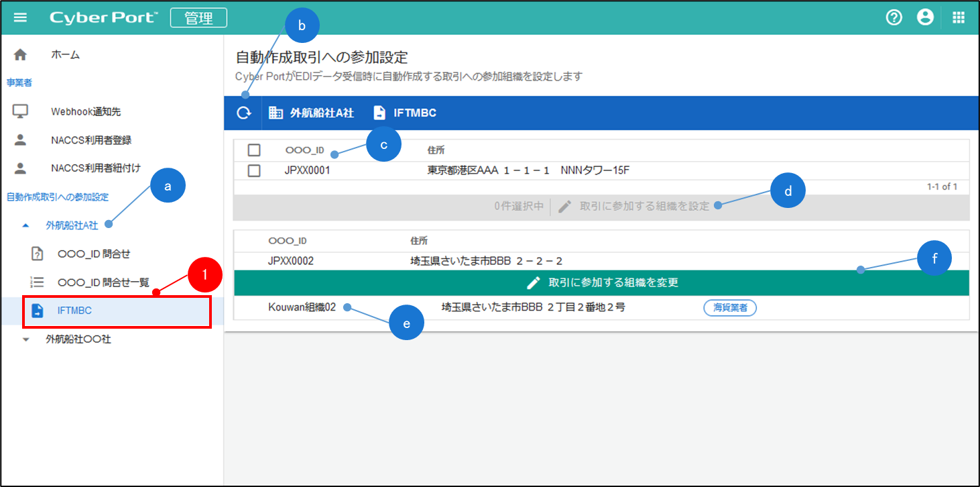Check the box for row JPXX0001
The width and height of the screenshot is (980, 487).
(x=254, y=170)
